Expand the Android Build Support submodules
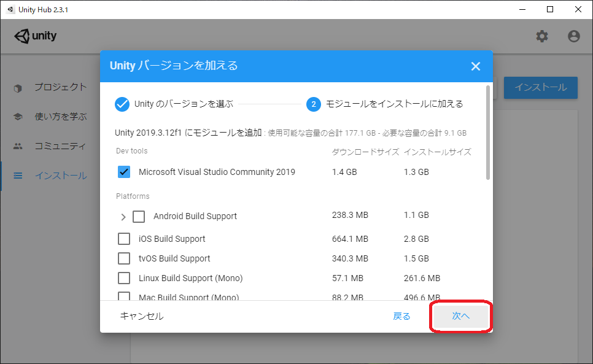This screenshot has height=364, width=593. click(123, 217)
